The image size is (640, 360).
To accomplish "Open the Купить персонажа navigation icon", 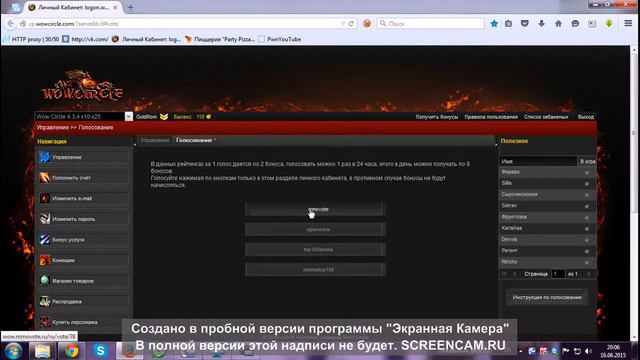I will [x=44, y=322].
